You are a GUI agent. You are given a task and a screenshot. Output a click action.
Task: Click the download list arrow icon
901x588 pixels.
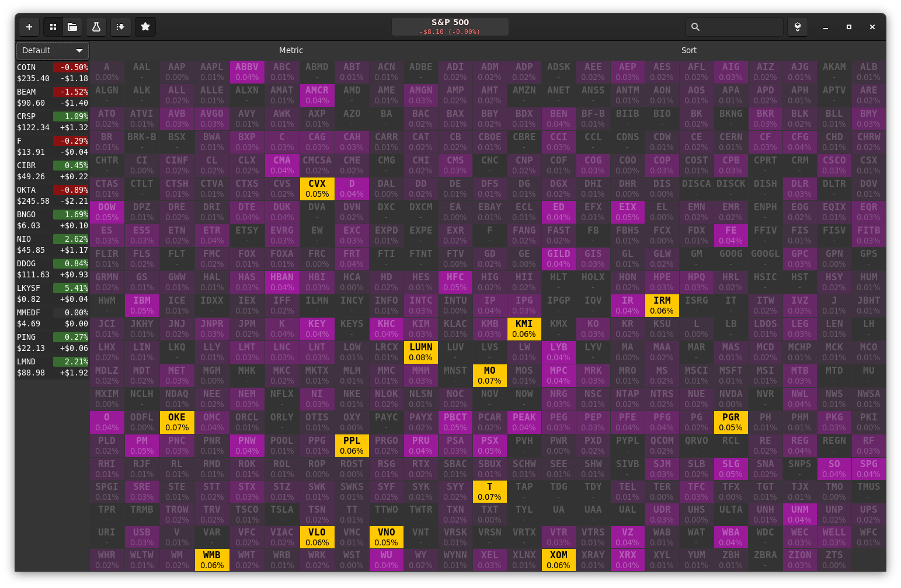(120, 27)
